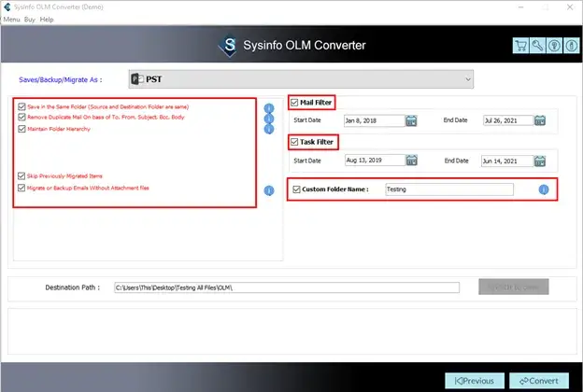Click the info about icon in header

click(572, 46)
